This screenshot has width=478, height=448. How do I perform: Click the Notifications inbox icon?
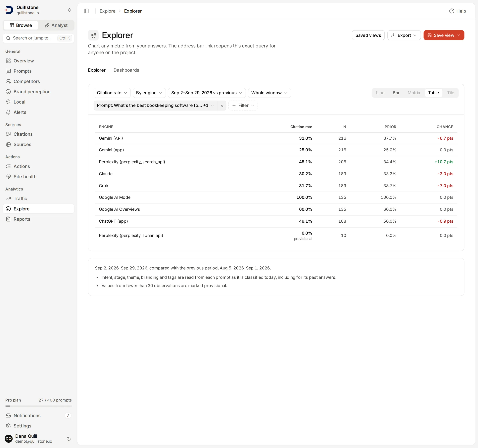(x=8, y=416)
